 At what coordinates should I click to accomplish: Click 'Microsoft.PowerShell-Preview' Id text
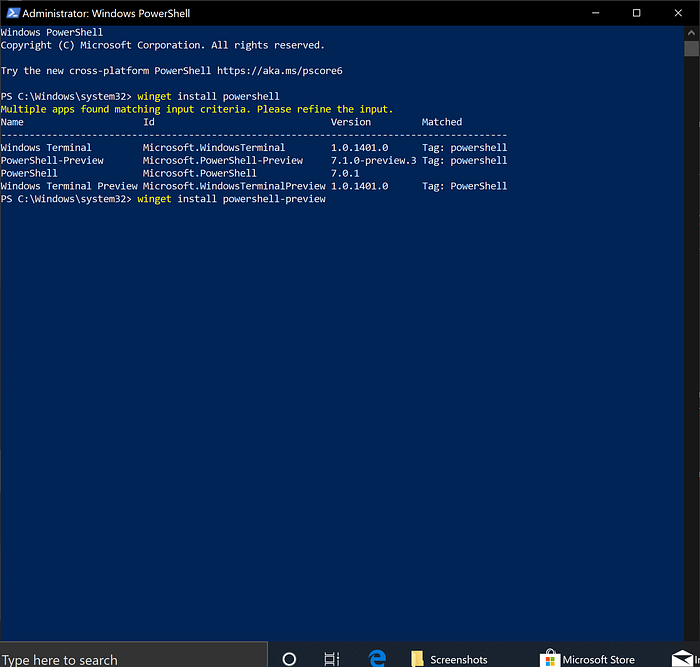pyautogui.click(x=222, y=160)
